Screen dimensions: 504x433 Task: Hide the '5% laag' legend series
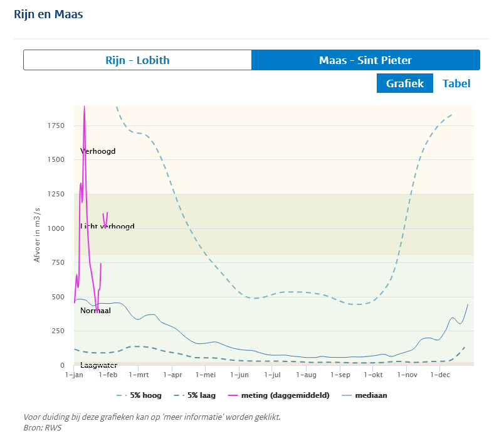point(194,396)
